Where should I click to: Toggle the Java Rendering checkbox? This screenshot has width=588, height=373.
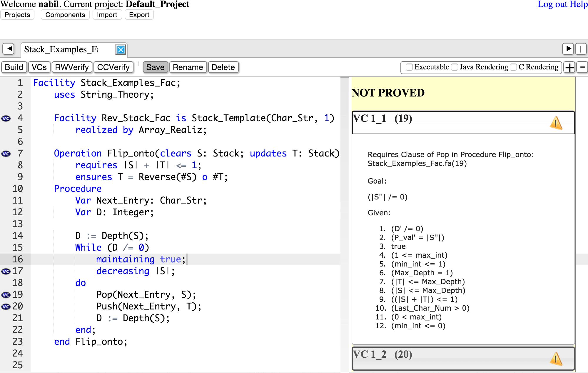[x=455, y=67]
